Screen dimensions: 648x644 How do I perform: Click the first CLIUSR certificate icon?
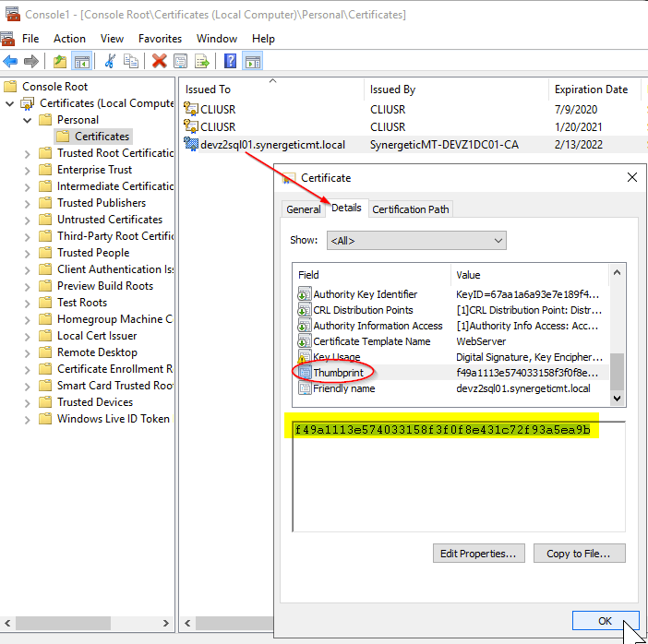(x=191, y=109)
